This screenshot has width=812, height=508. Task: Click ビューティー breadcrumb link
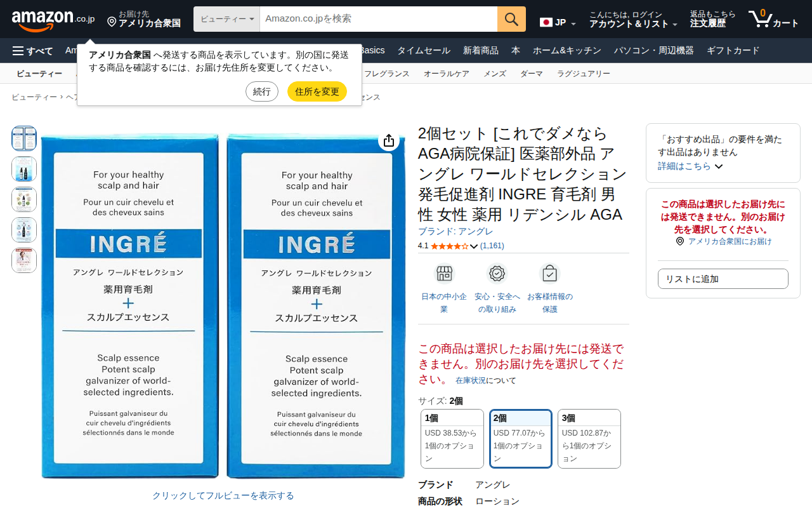[x=34, y=97]
